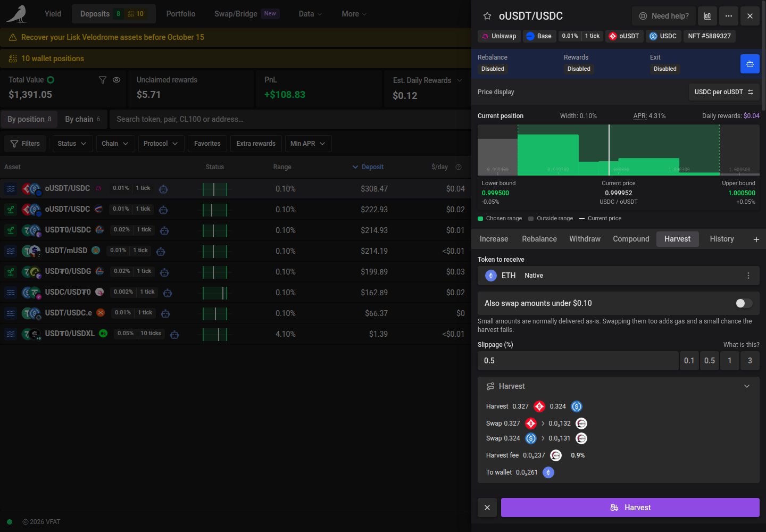Click the Slippage (%) input field
The height and width of the screenshot is (532, 766).
click(x=578, y=361)
